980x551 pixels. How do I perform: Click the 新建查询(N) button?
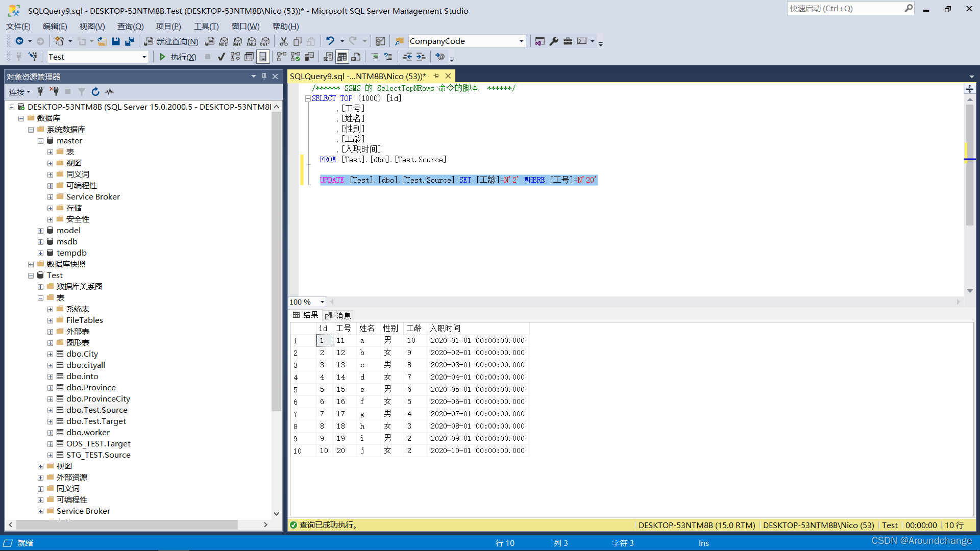click(x=171, y=41)
